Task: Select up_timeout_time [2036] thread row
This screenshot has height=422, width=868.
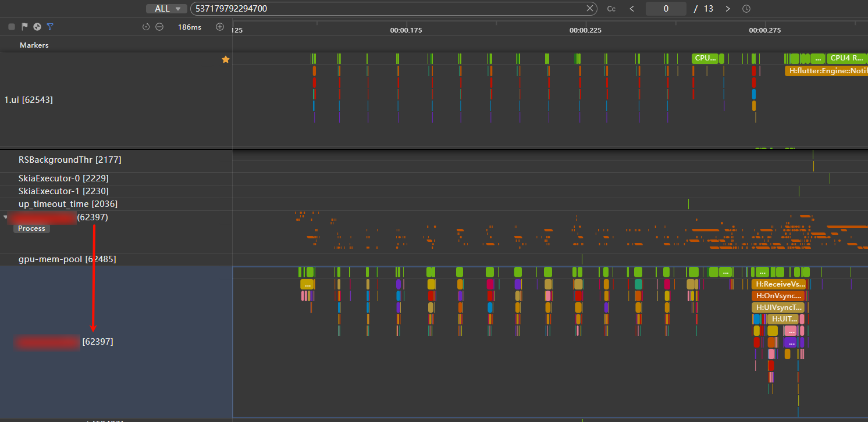Action: (x=116, y=204)
